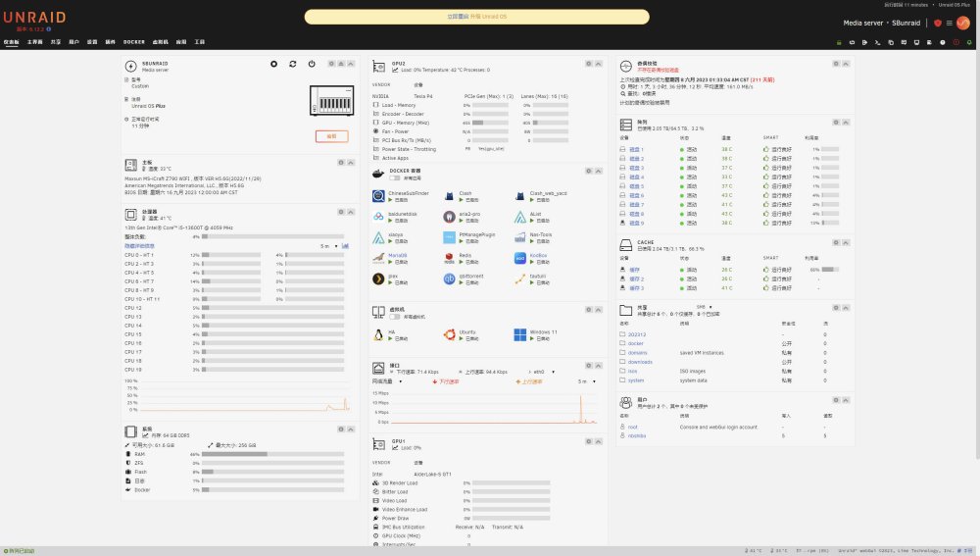Collapse the motherboard 主板 panel
This screenshot has height=556, width=980.
[351, 163]
